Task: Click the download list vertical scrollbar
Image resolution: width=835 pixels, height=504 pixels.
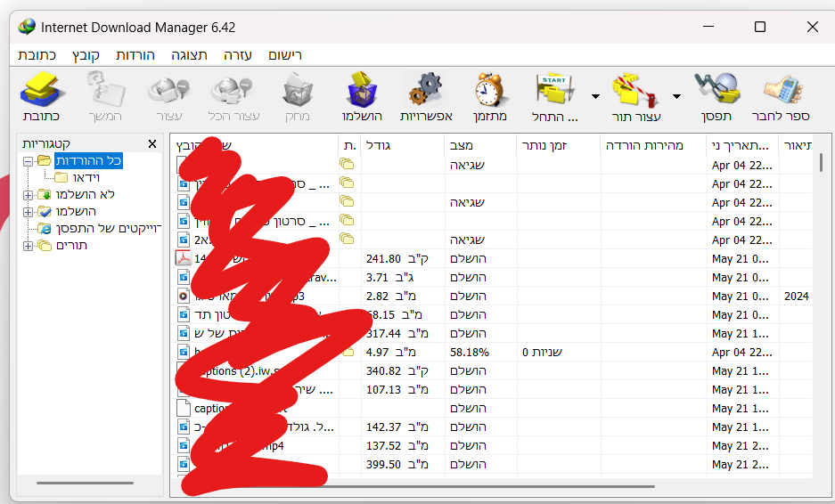Action: tap(821, 162)
